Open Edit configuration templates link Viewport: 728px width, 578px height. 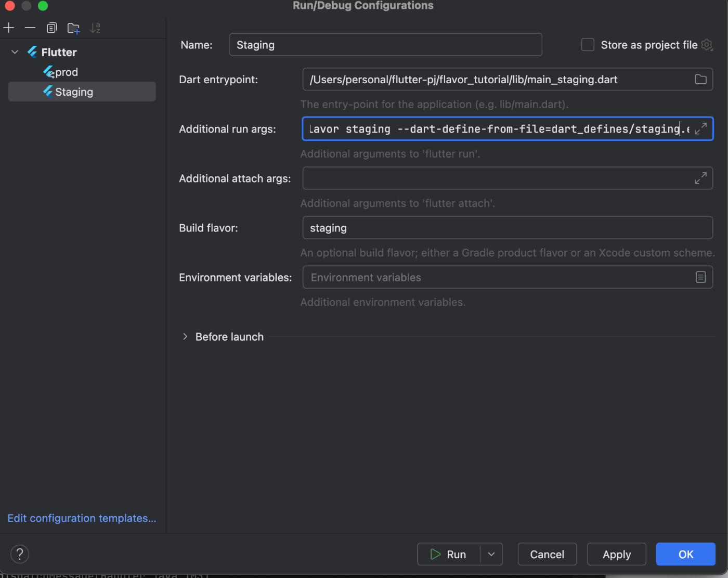tap(82, 518)
